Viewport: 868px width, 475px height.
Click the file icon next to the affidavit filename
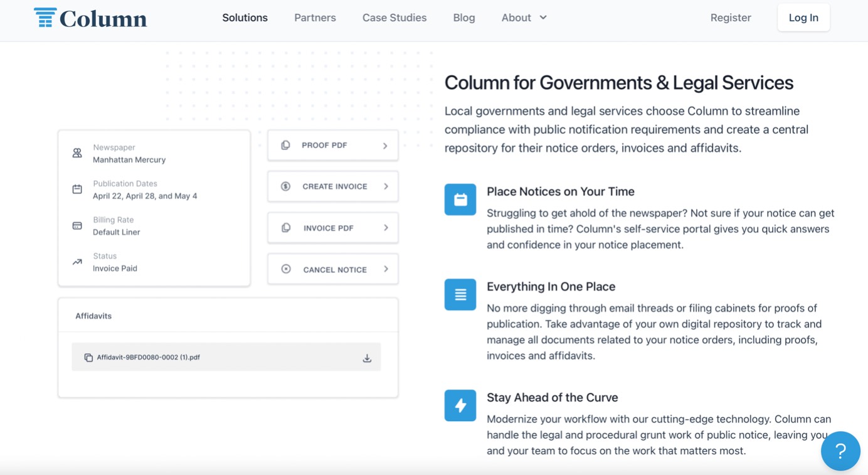88,358
